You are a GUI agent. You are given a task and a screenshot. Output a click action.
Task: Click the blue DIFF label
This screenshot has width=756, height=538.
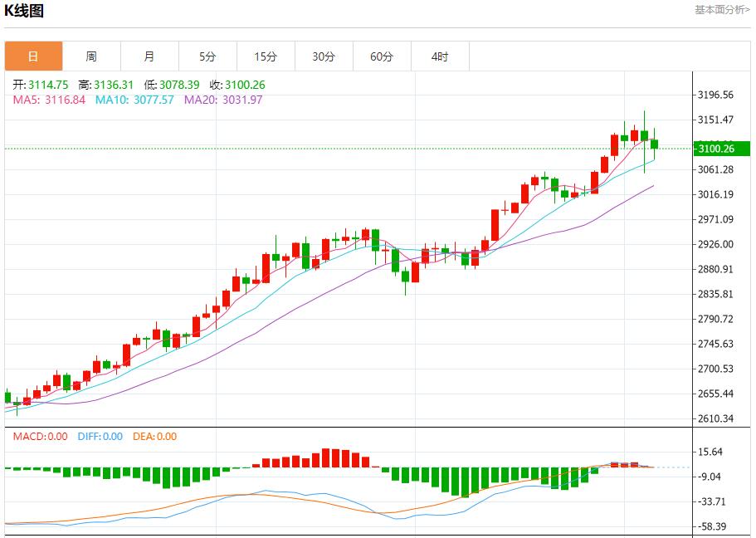click(100, 437)
